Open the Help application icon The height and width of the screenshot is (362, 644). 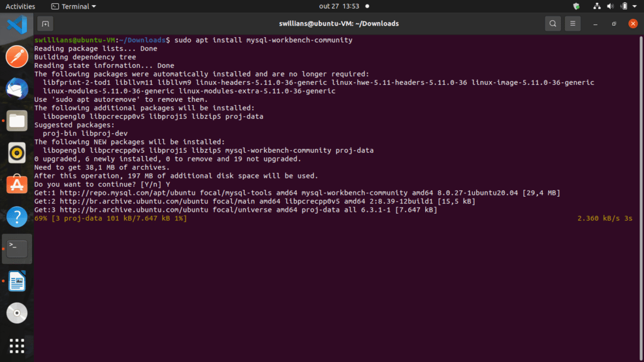click(17, 217)
